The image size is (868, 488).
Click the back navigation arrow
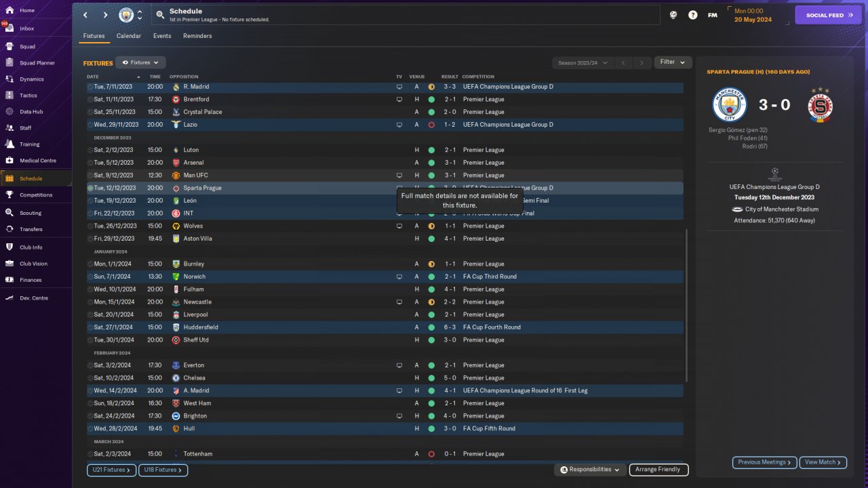point(85,15)
